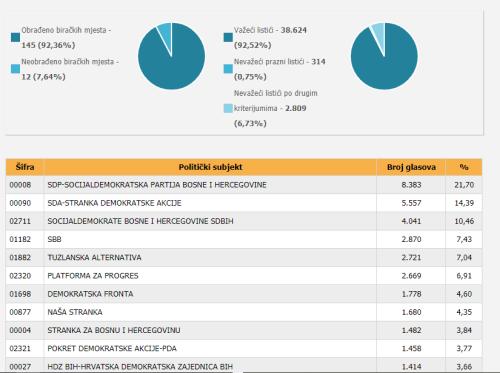Select POKRET DEMOKRATSKE AKCIJE-PDA party name

[112, 349]
